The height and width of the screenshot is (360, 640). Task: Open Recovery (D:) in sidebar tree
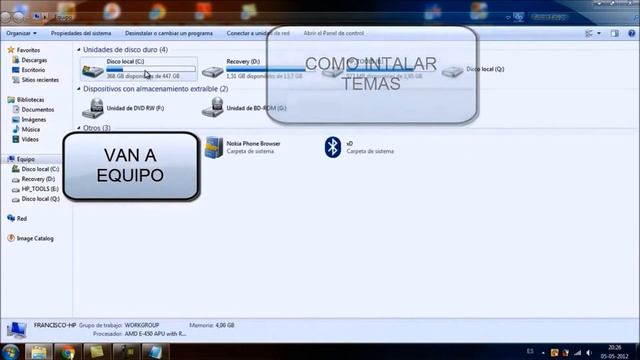coord(38,179)
